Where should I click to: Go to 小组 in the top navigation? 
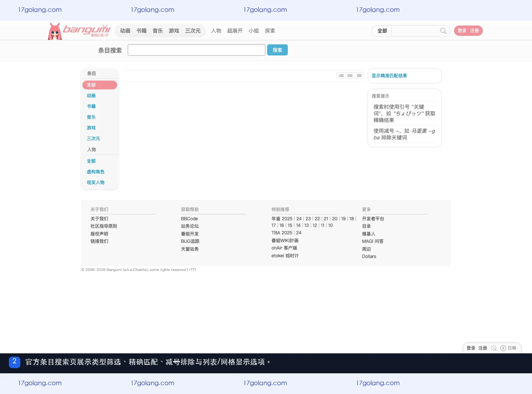coord(254,31)
